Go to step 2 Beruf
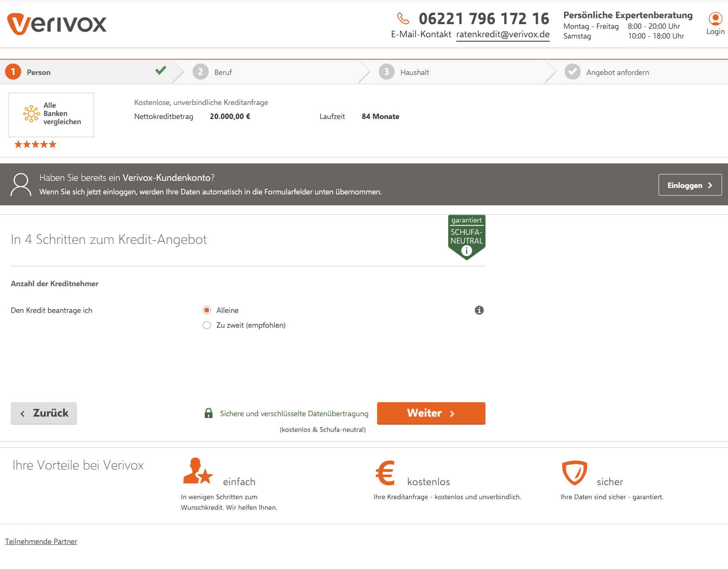The image size is (728, 569). coord(223,72)
